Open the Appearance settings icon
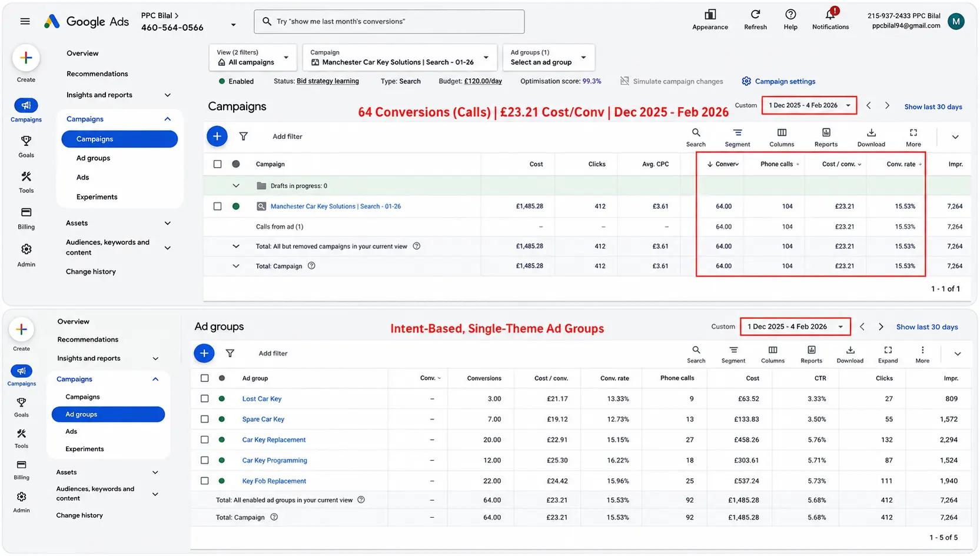Viewport: 980px width, 556px height. (x=710, y=15)
